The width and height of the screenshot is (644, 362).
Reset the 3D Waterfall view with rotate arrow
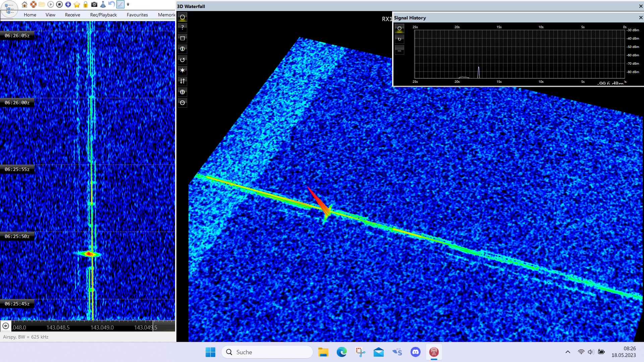182,60
